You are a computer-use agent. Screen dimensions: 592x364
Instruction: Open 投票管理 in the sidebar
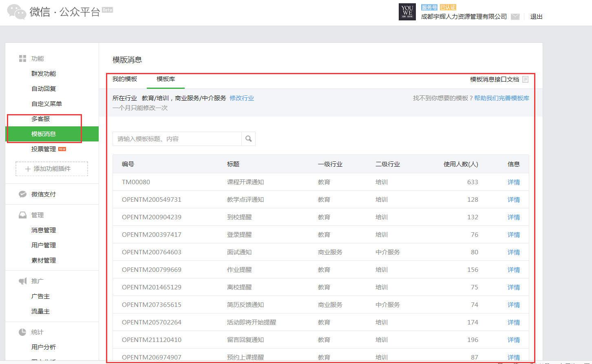pyautogui.click(x=44, y=149)
